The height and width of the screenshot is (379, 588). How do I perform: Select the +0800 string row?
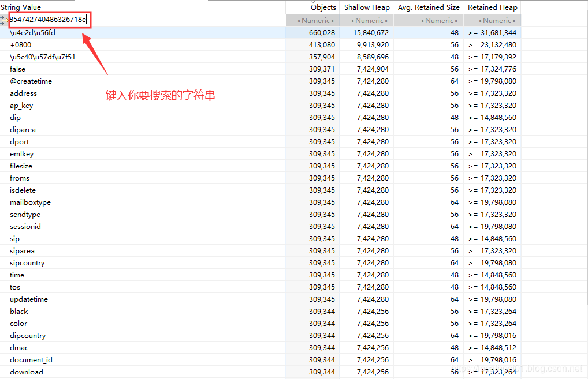21,45
